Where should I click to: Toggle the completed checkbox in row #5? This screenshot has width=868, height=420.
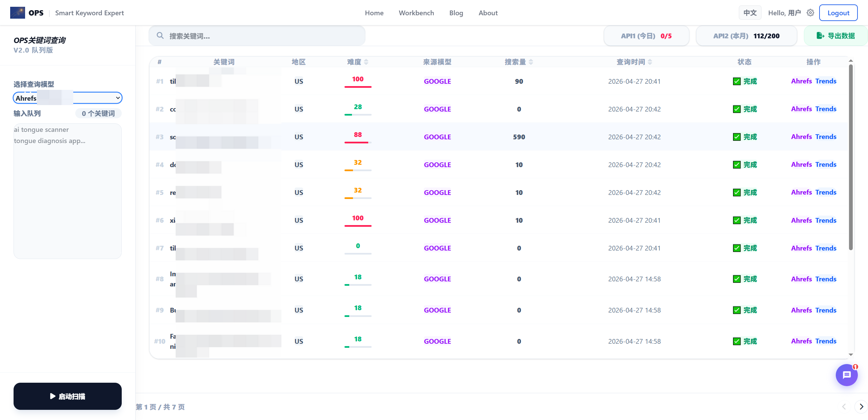click(736, 193)
